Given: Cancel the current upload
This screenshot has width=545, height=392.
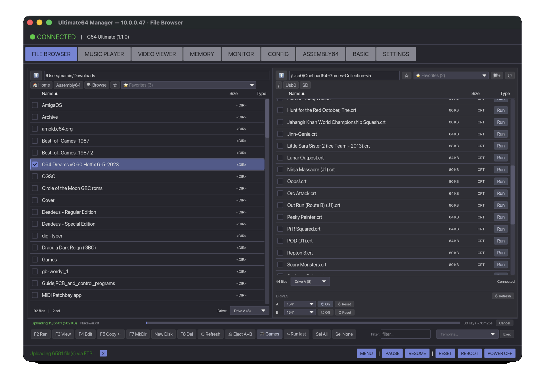Looking at the screenshot, I should pos(504,323).
